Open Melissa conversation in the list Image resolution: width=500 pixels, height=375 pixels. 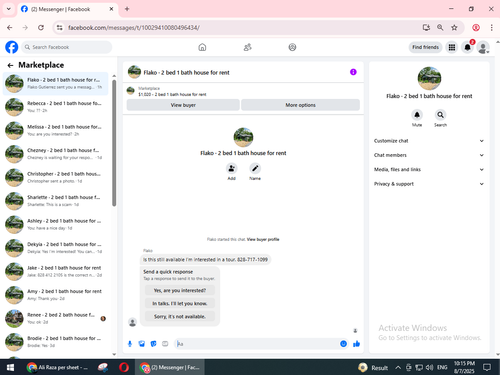(55, 131)
